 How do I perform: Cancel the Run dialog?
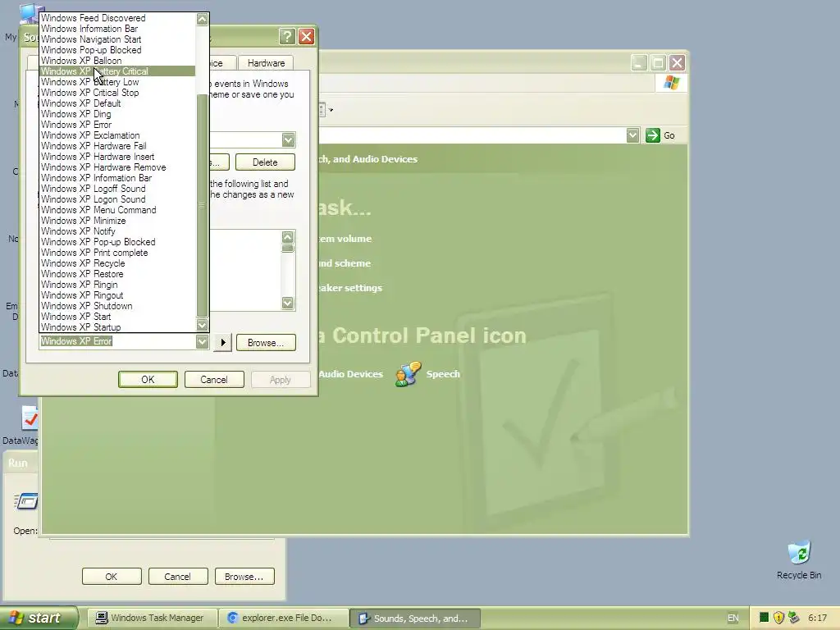[177, 577]
